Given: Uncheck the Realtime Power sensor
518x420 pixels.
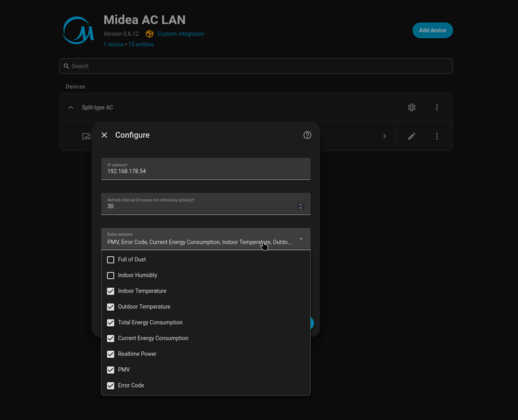Looking at the screenshot, I should point(111,354).
